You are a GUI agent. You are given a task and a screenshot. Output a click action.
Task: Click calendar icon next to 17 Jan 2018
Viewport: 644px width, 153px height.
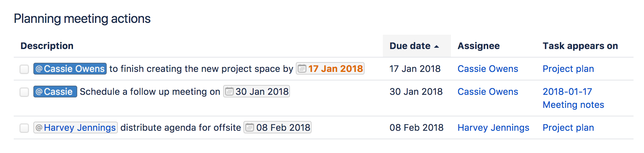click(x=302, y=69)
